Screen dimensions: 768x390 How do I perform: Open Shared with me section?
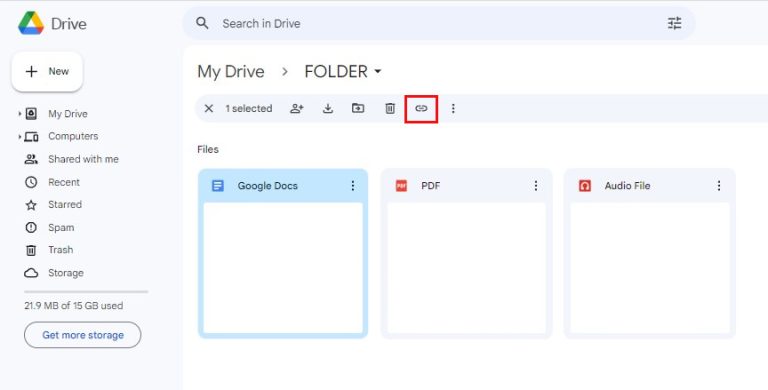(83, 159)
